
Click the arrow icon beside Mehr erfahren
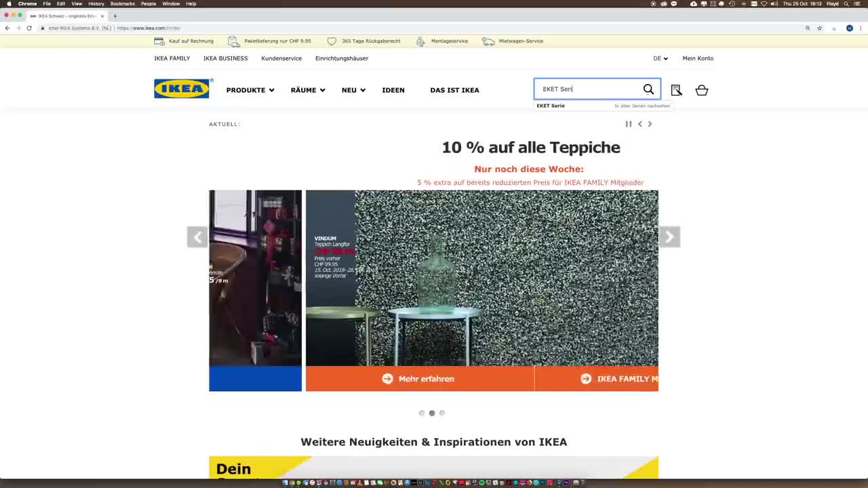click(387, 379)
